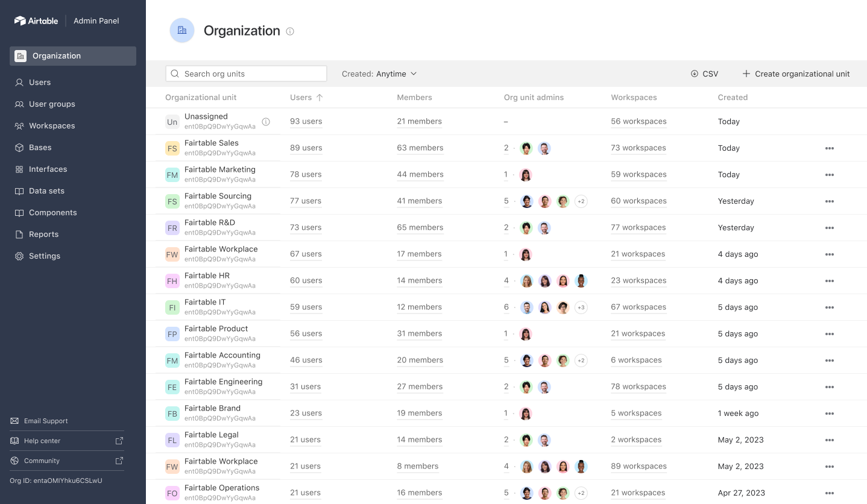Click the Bases sidebar icon
The height and width of the screenshot is (504, 867).
[20, 147]
